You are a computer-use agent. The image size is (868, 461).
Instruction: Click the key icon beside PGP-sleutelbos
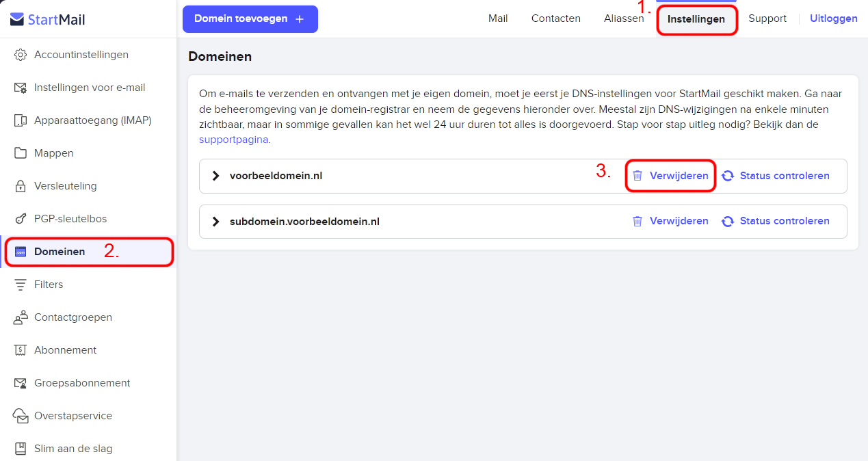point(21,219)
